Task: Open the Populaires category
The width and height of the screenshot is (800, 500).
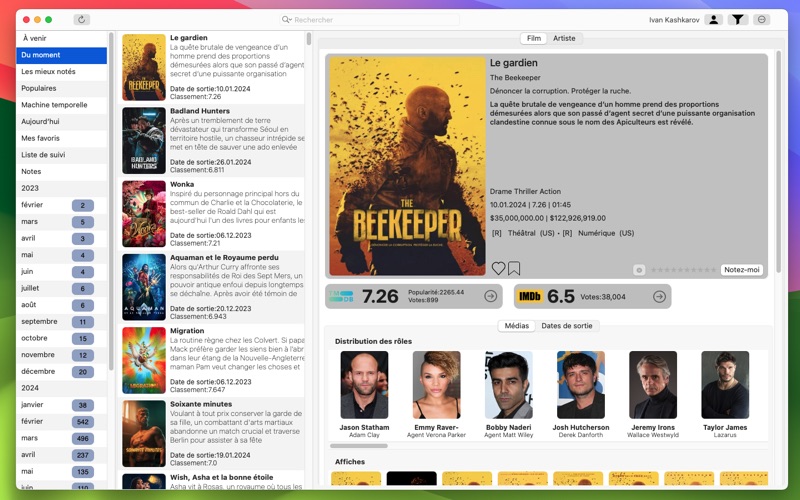Action: pos(61,88)
